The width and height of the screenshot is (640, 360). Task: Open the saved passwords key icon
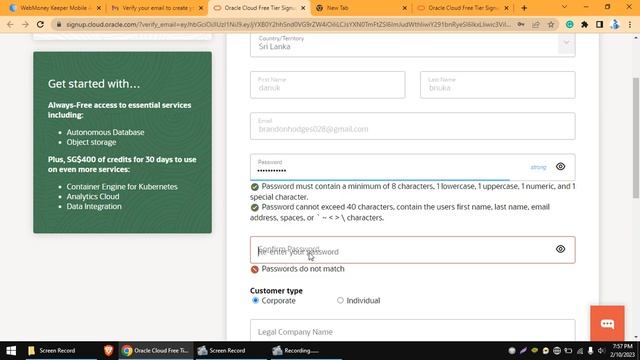(521, 24)
